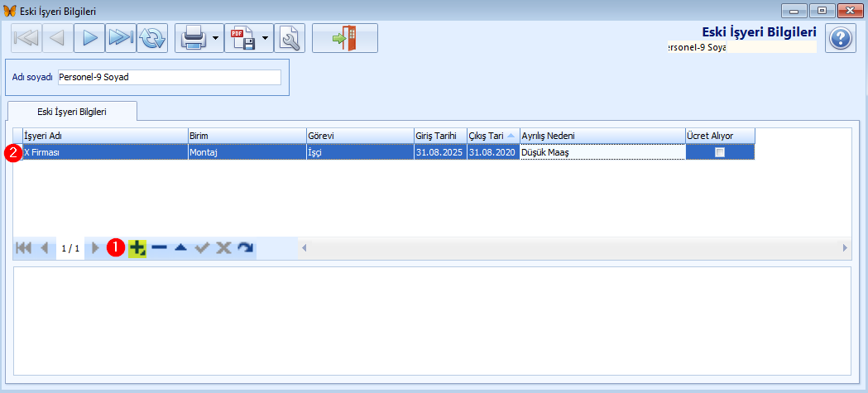Click the exit door button
This screenshot has width=868, height=393.
(x=344, y=38)
